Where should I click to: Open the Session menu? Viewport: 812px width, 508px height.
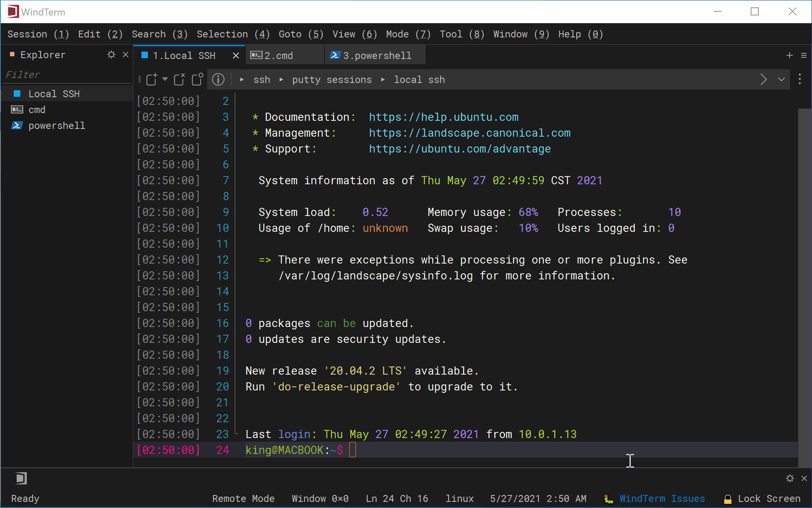38,34
